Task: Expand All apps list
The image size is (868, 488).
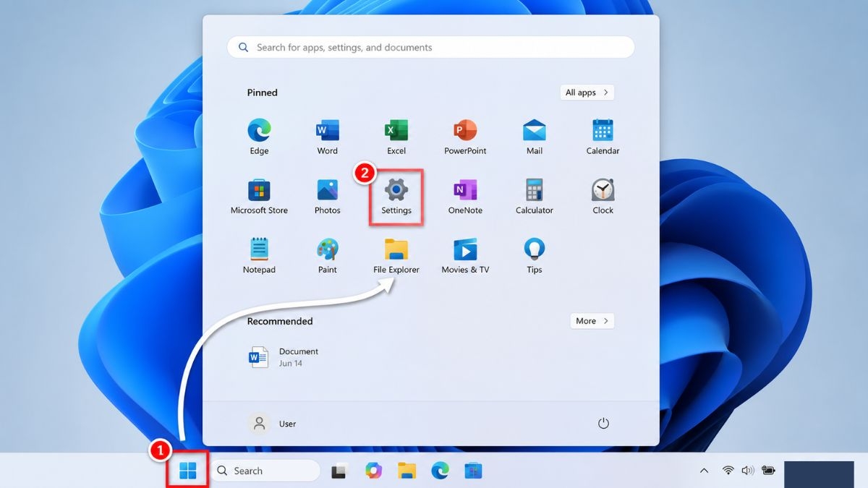Action: 587,93
